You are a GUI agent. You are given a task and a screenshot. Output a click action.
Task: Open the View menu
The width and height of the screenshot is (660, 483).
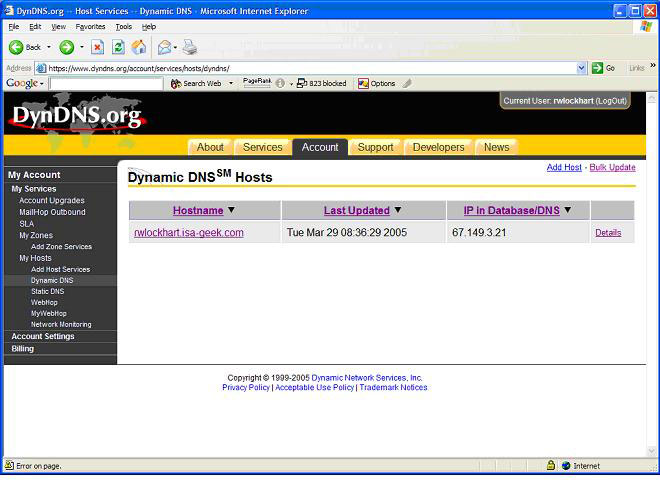(59, 27)
